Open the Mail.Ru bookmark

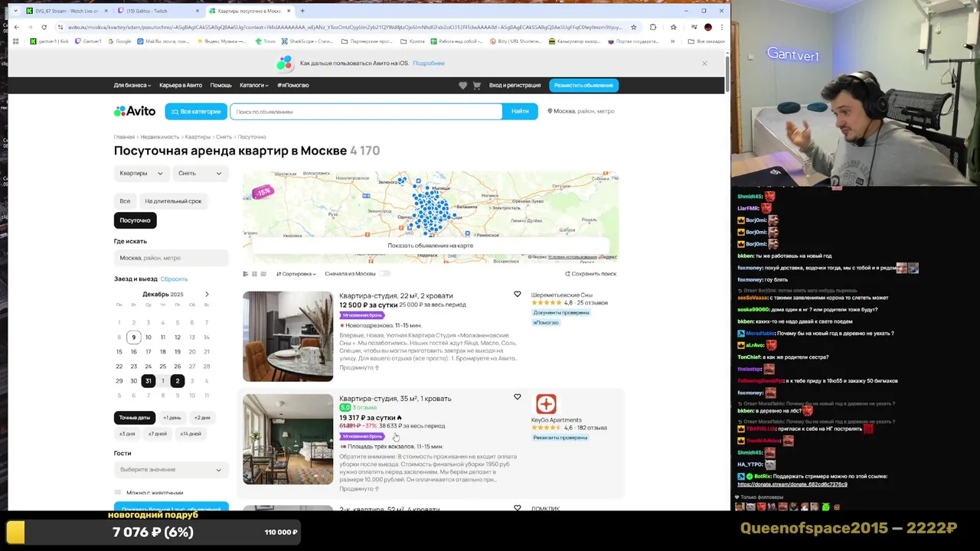coord(164,41)
